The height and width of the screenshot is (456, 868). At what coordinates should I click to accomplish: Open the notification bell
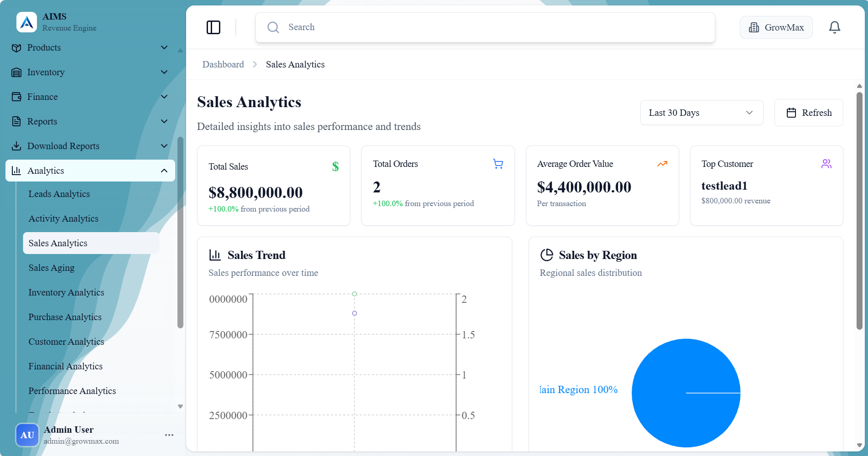835,27
